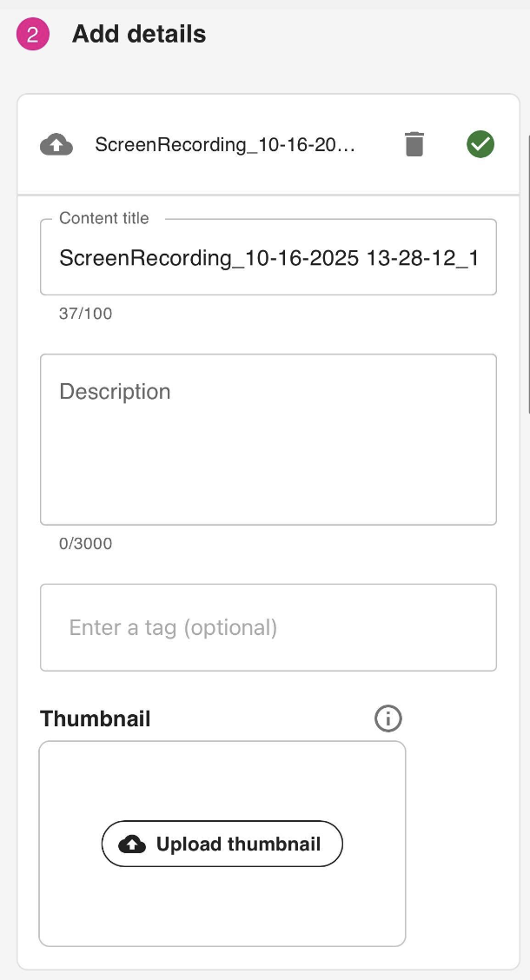Click the 37/100 title character counter

pyautogui.click(x=85, y=314)
